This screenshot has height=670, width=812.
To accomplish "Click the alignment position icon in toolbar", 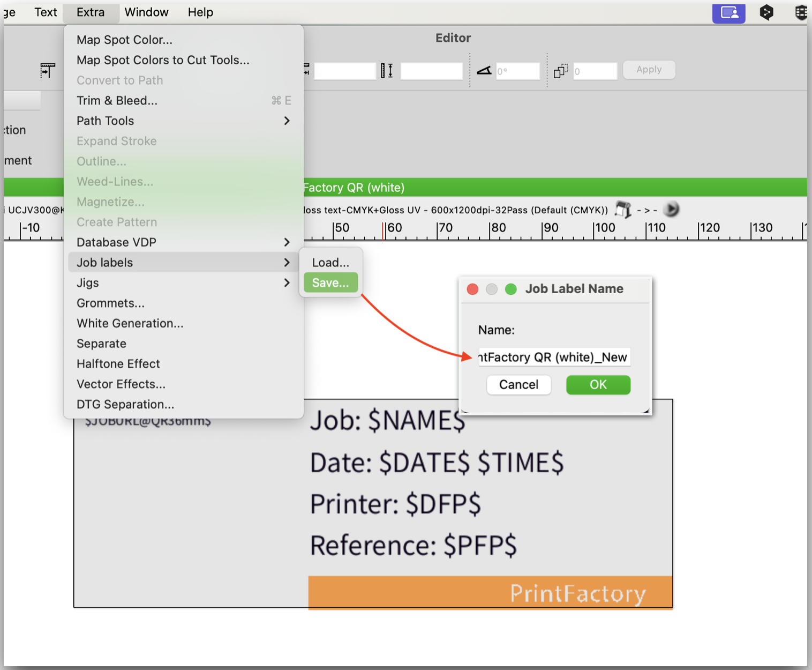I will [x=48, y=70].
